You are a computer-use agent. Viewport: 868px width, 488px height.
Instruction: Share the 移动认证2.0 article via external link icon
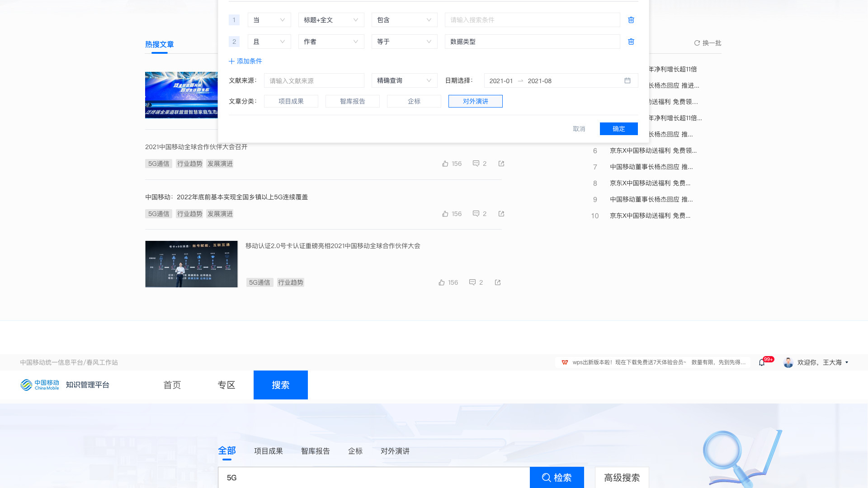point(497,282)
